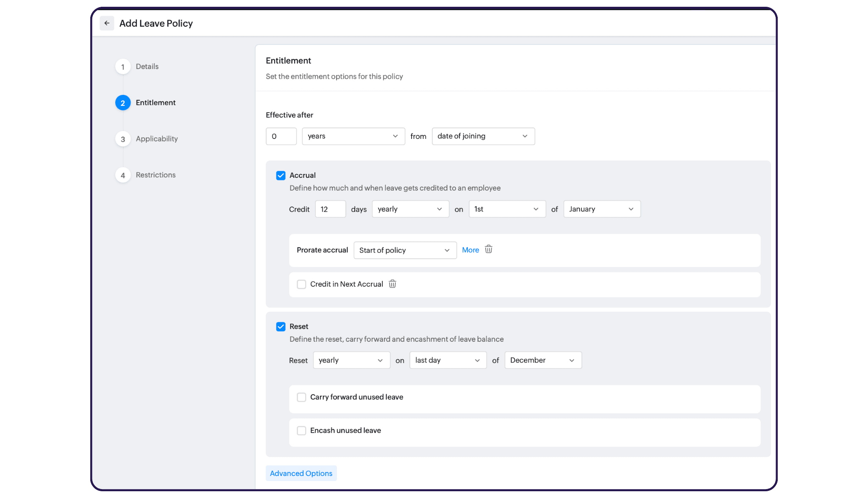
Task: Open the years unit dropdown
Action: (353, 136)
